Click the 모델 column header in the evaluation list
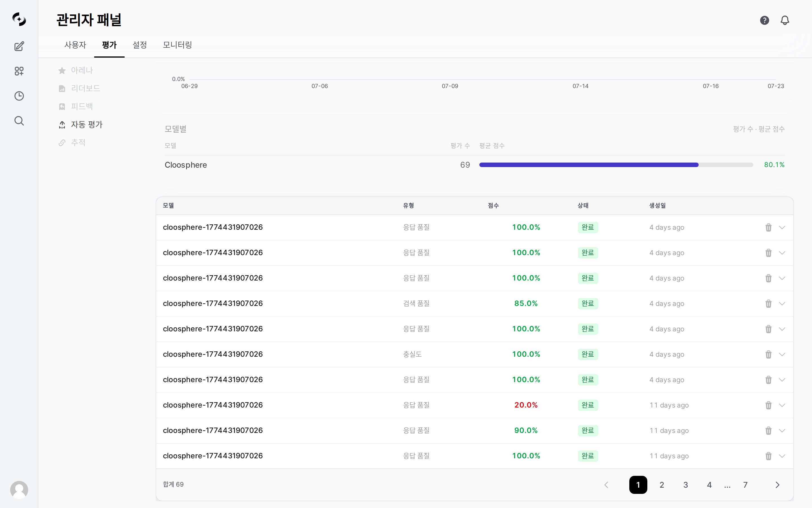The width and height of the screenshot is (812, 508). tap(168, 205)
